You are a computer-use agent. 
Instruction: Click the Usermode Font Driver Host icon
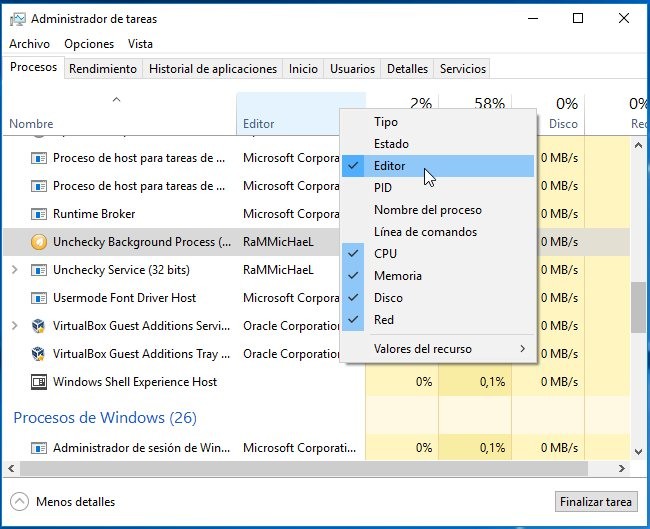point(39,298)
